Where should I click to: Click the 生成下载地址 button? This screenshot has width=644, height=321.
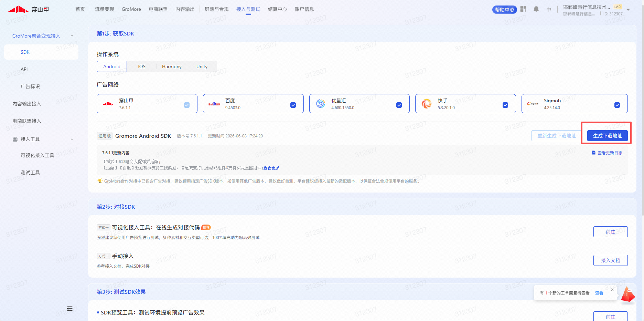pos(608,136)
